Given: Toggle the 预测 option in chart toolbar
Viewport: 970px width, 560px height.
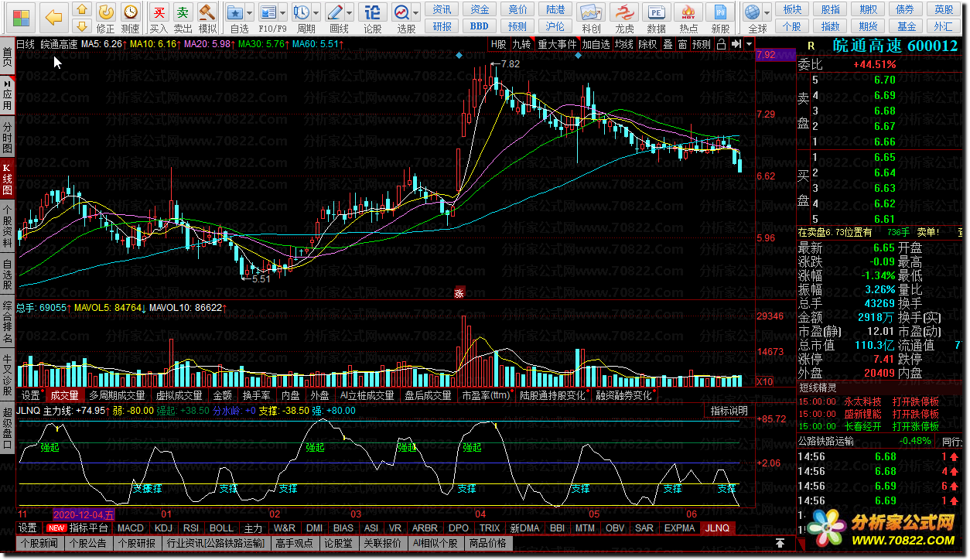Looking at the screenshot, I should tap(702, 44).
